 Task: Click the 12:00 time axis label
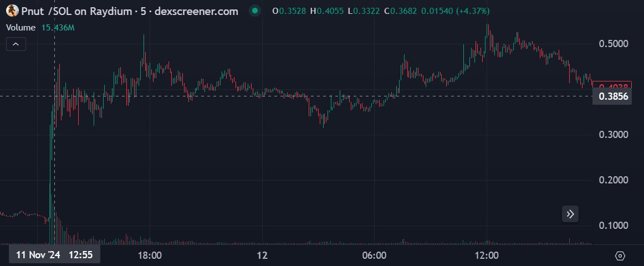point(487,255)
